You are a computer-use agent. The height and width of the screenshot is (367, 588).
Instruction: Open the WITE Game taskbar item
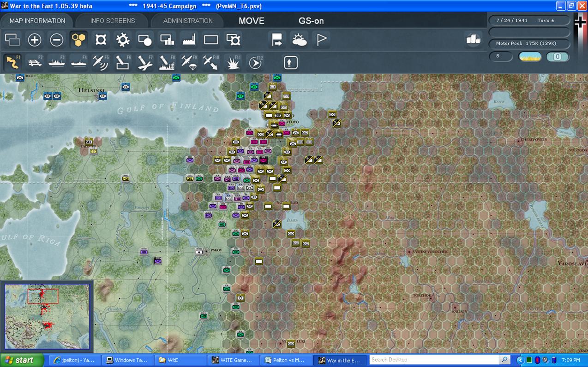pos(233,360)
